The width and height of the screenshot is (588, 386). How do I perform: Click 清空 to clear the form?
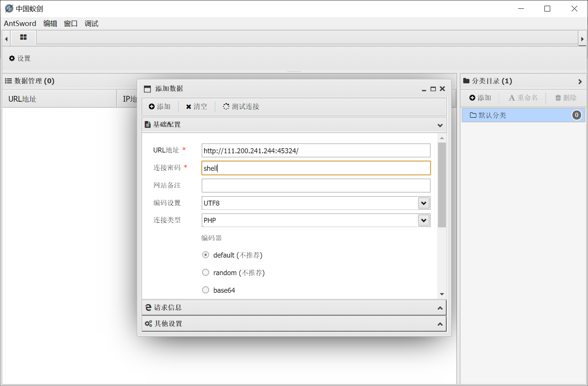tap(196, 107)
